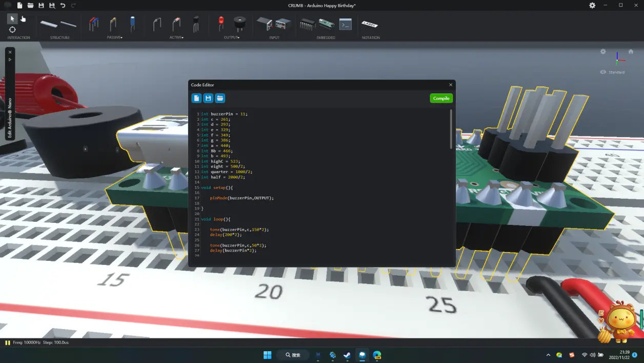The height and width of the screenshot is (363, 644).
Task: Compile the Arduino code
Action: (441, 98)
